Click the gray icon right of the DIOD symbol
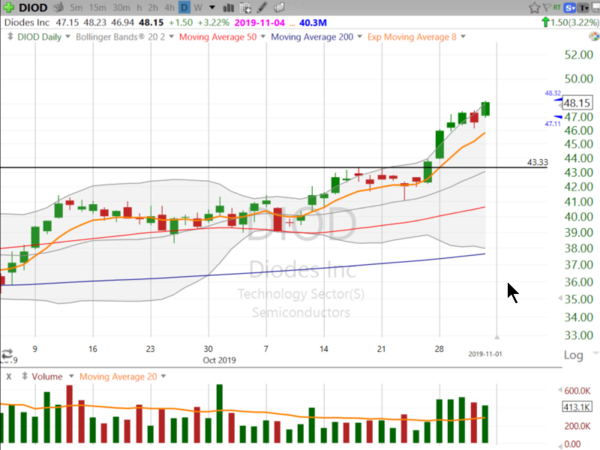 click(59, 7)
